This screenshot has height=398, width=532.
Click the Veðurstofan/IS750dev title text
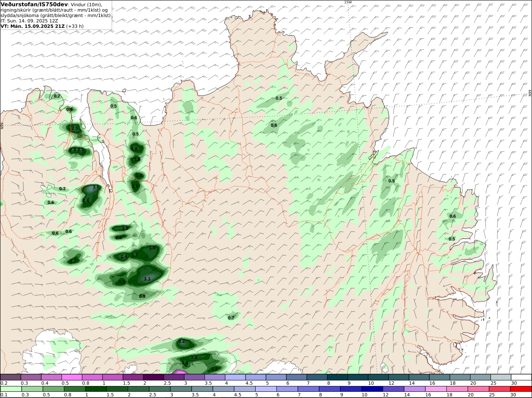pos(34,4)
